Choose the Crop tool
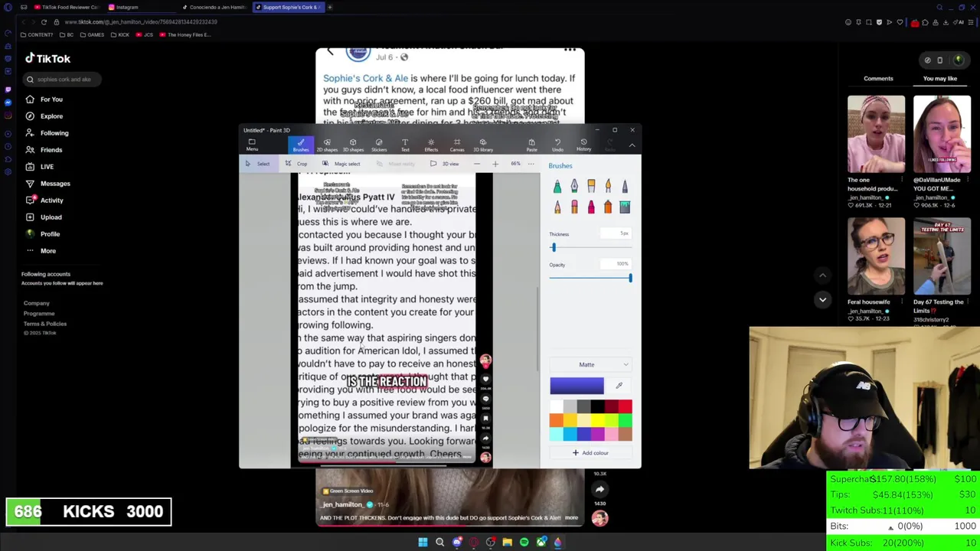This screenshot has height=551, width=980. (x=296, y=164)
